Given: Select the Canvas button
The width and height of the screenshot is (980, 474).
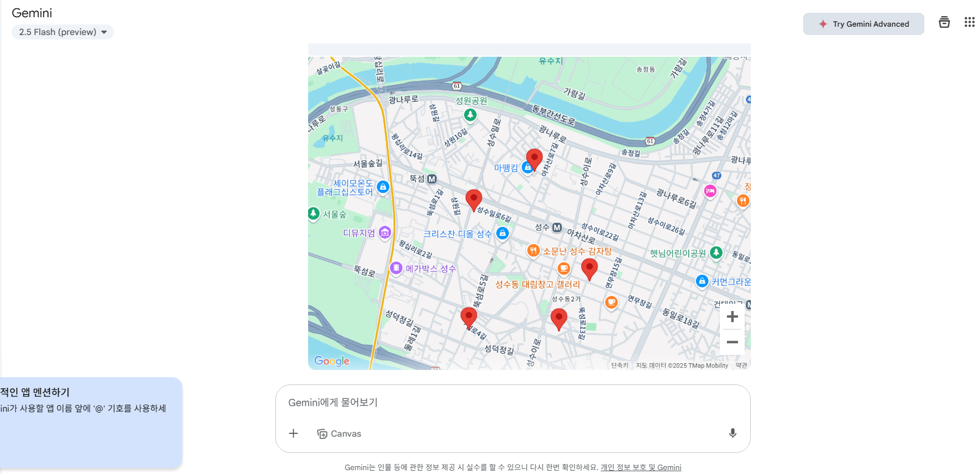Looking at the screenshot, I should point(339,433).
